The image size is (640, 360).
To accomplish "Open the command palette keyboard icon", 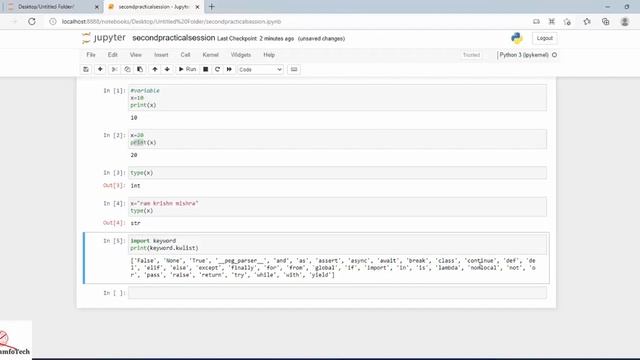I will 294,69.
